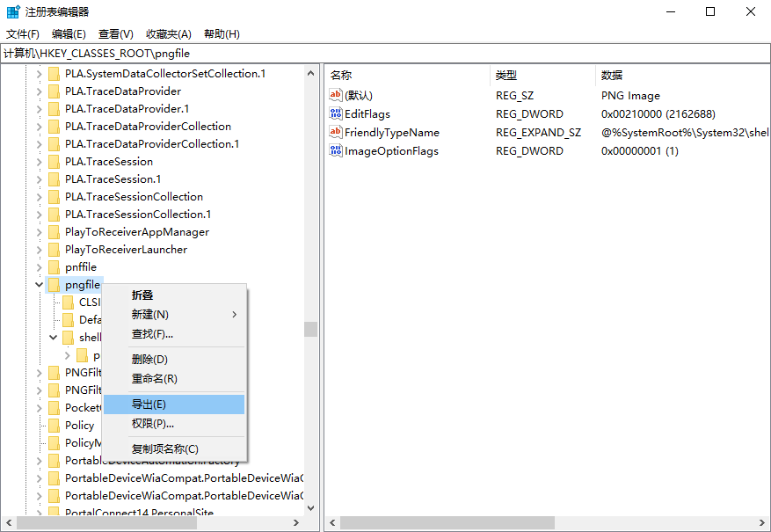
Task: Open the 新建(N) submenu arrow
Action: pos(234,315)
